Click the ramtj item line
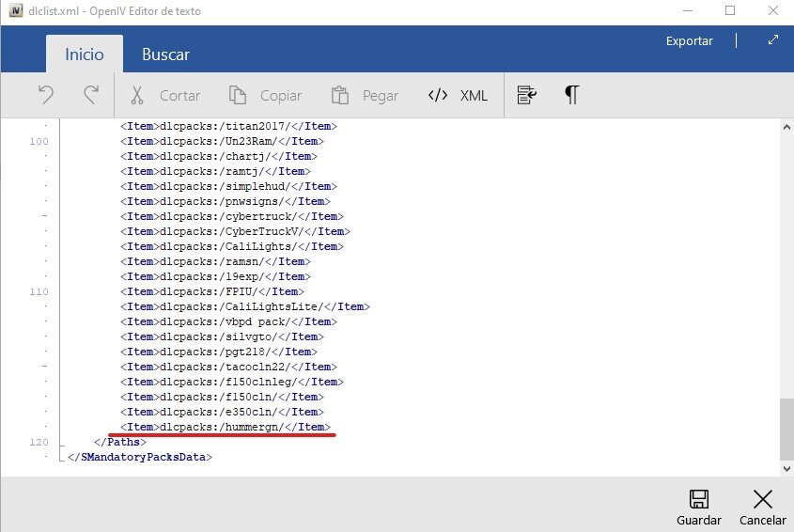This screenshot has height=532, width=794. pyautogui.click(x=215, y=171)
